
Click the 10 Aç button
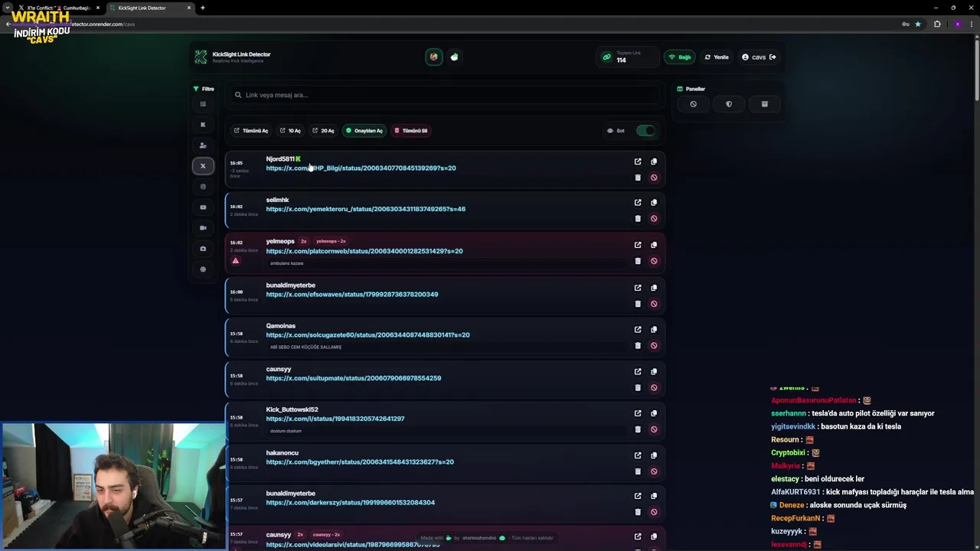click(290, 131)
